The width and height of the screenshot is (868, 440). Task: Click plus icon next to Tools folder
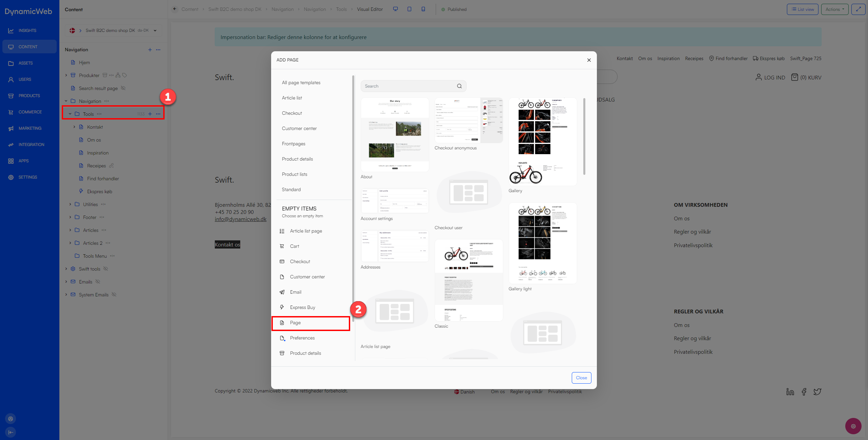(150, 114)
